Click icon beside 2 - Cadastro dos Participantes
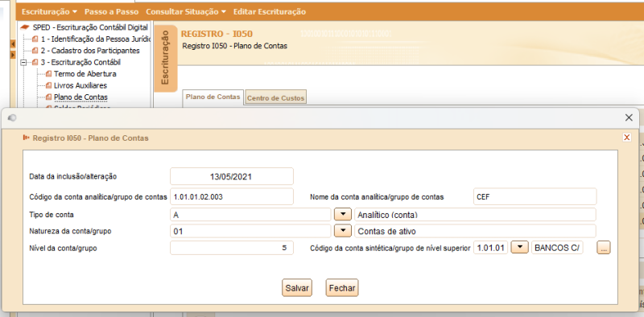This screenshot has height=317, width=644. tap(35, 51)
